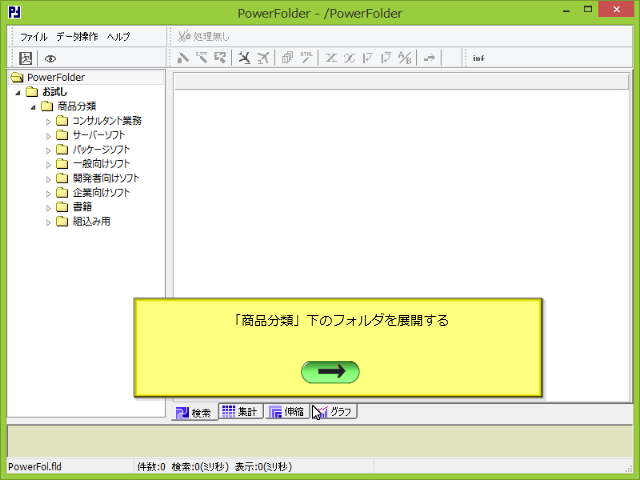Click the square diagram icon in left toolbar
The image size is (640, 480).
coord(25,58)
